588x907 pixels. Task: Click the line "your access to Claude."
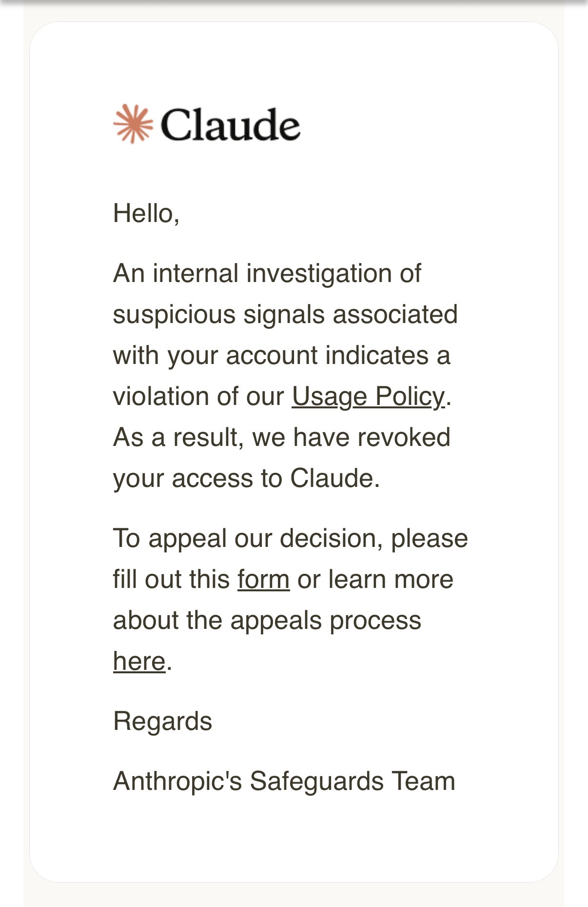[246, 478]
